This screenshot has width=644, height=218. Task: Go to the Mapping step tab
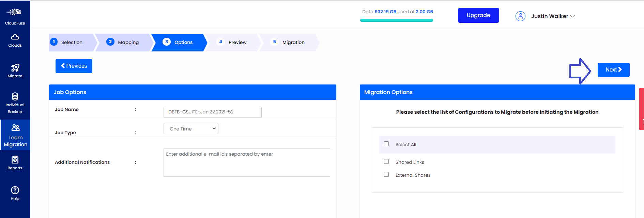(x=124, y=43)
